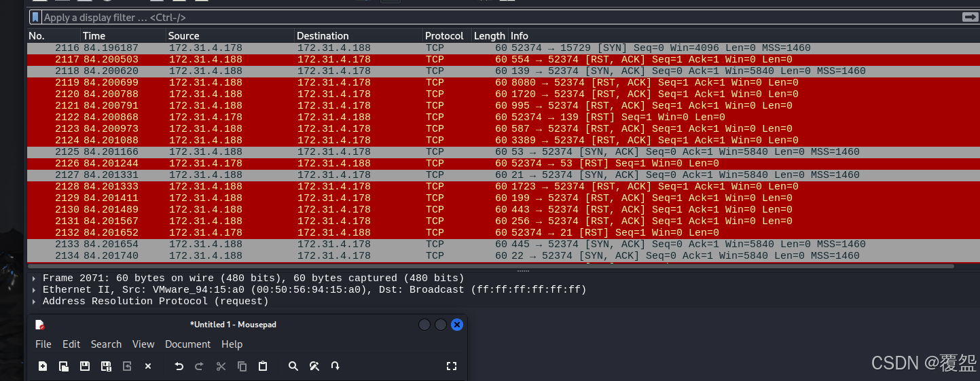Select packet 2124 from port 3389

click(503, 141)
